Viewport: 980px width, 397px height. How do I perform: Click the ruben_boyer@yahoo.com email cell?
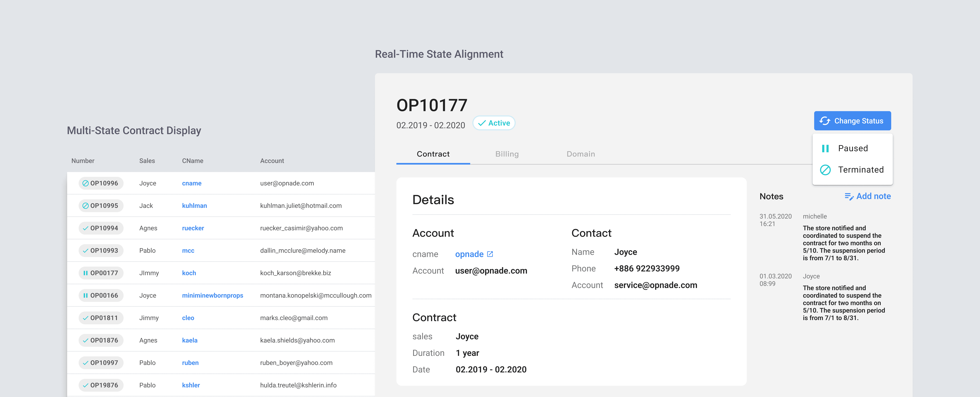(x=296, y=363)
